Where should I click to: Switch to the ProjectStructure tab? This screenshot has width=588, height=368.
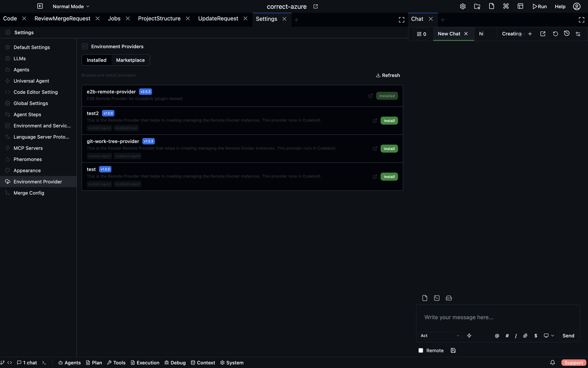159,19
